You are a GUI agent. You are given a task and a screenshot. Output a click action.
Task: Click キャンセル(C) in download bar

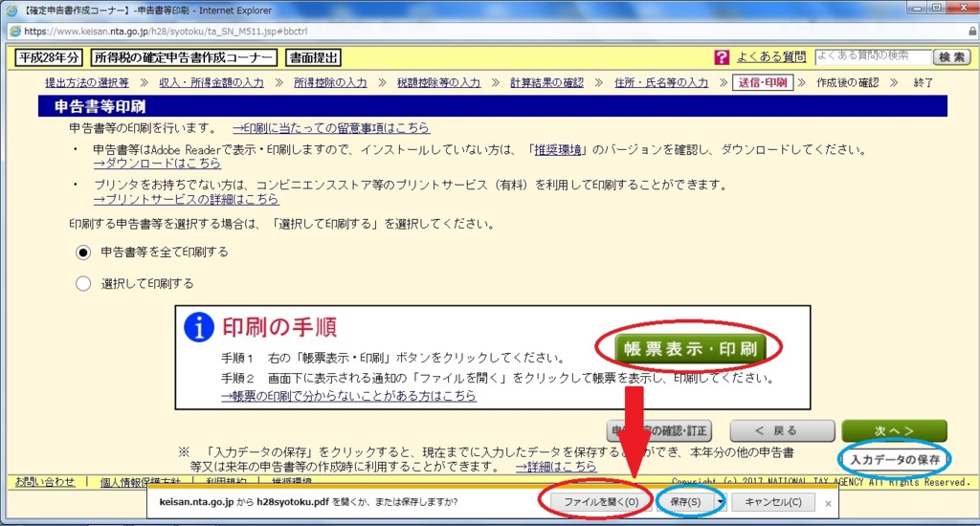(x=773, y=502)
